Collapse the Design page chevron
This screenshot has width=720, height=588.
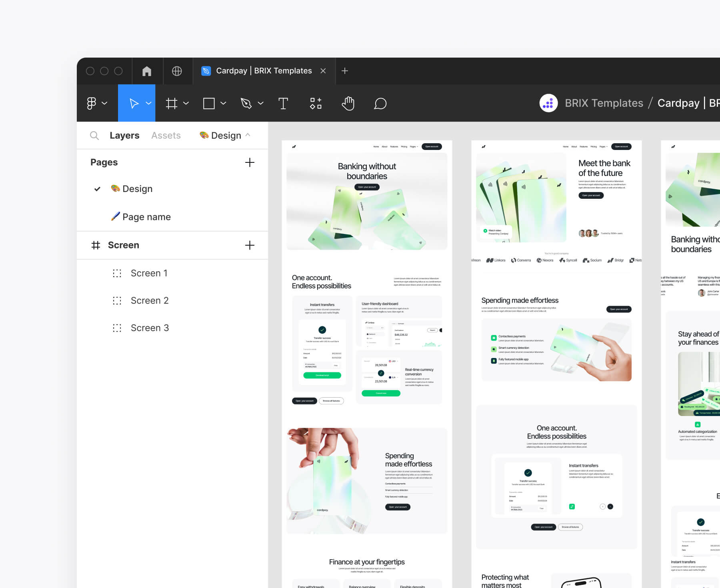[x=248, y=135]
